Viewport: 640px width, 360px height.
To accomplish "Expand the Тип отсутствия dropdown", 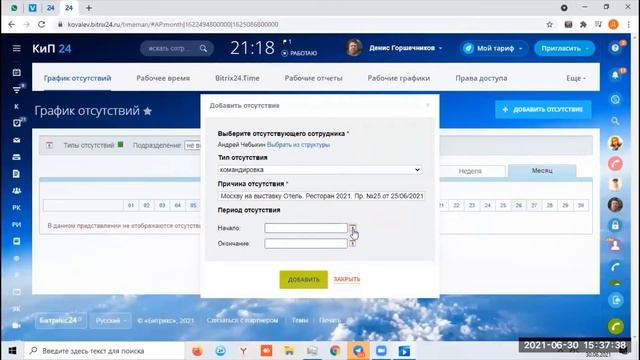I will 320,170.
